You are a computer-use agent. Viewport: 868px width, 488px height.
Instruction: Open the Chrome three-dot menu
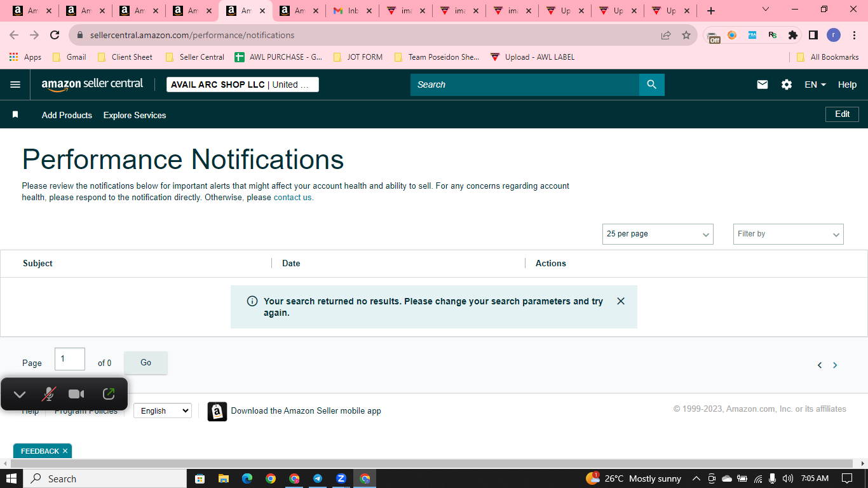tap(854, 35)
